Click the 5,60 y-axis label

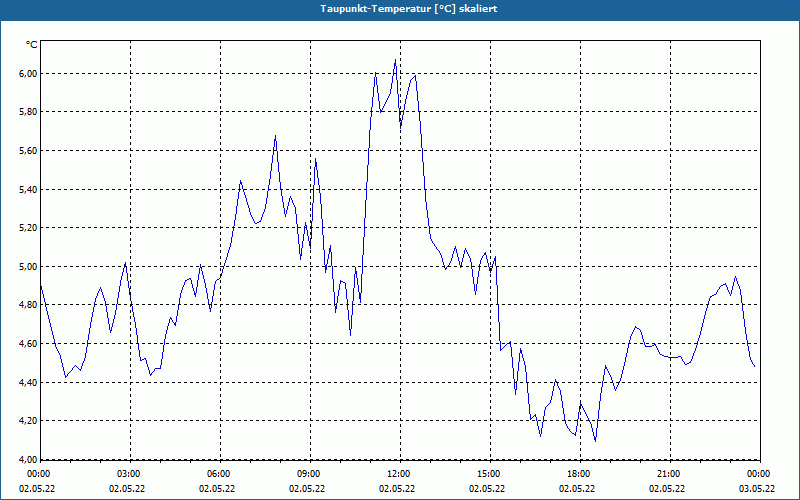[28, 151]
